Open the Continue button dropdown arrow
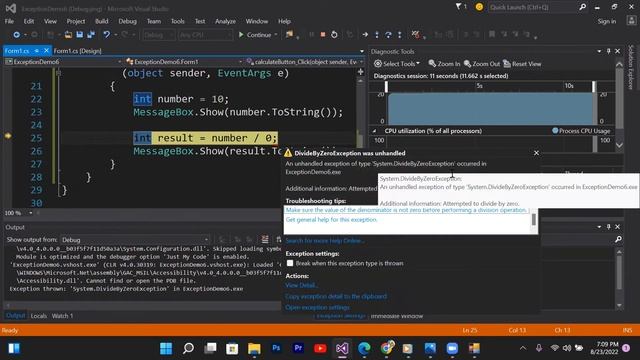The image size is (640, 360). (x=276, y=35)
